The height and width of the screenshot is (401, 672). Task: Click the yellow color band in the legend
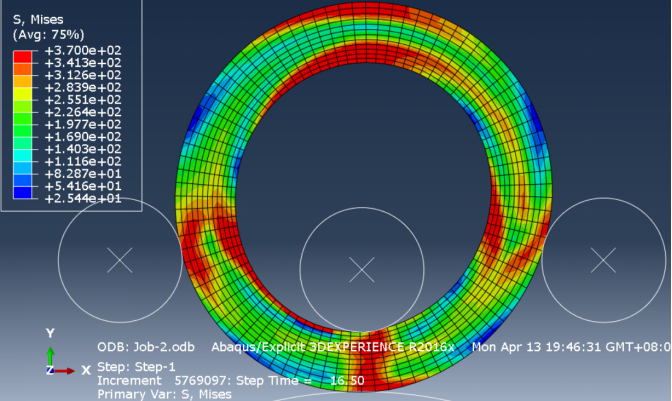22,94
